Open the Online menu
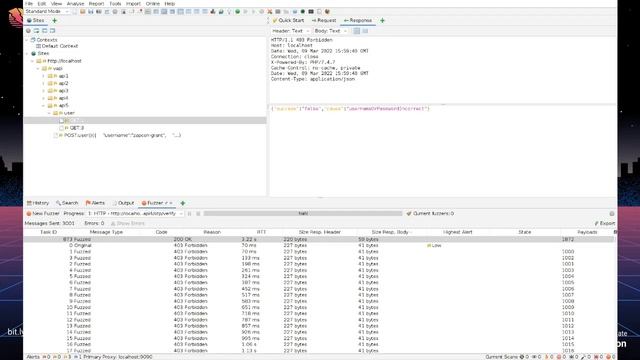Image resolution: width=640 pixels, height=360 pixels. 153,4
